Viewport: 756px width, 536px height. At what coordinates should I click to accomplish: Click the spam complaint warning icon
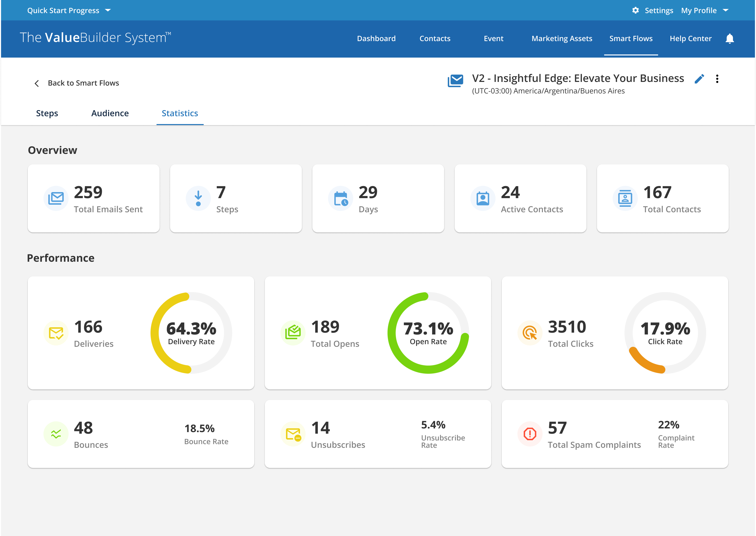tap(530, 434)
